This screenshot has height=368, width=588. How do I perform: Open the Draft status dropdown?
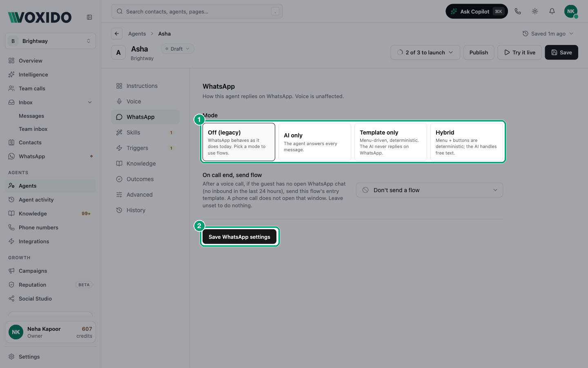[178, 49]
